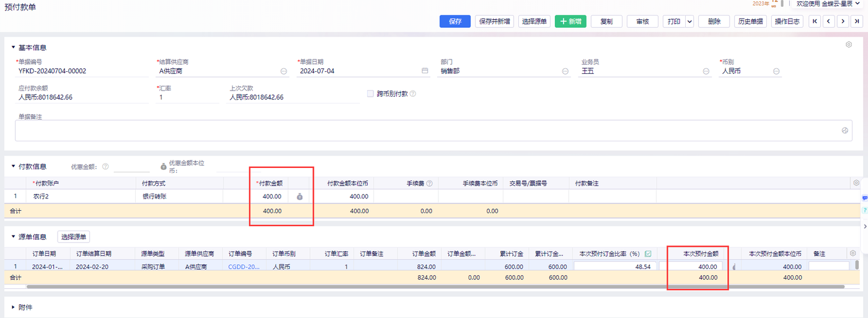Click money bag icon beside 优惠金额本位币
This screenshot has width=868, height=318.
(163, 166)
